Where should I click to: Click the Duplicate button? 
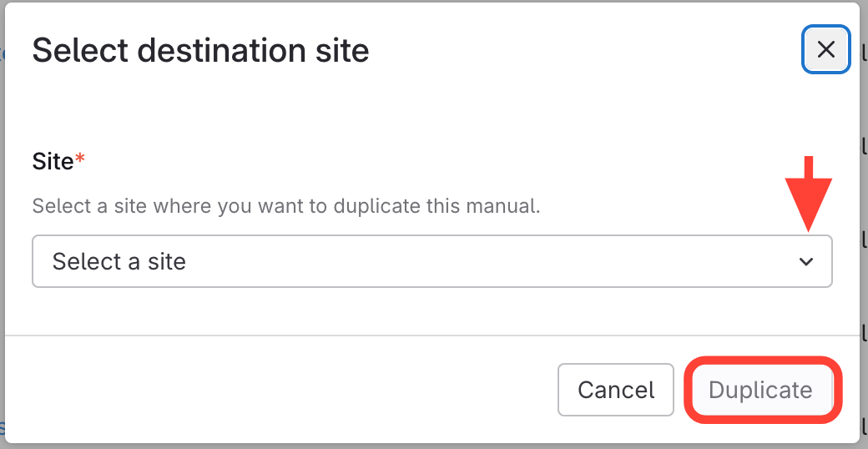[x=760, y=390]
